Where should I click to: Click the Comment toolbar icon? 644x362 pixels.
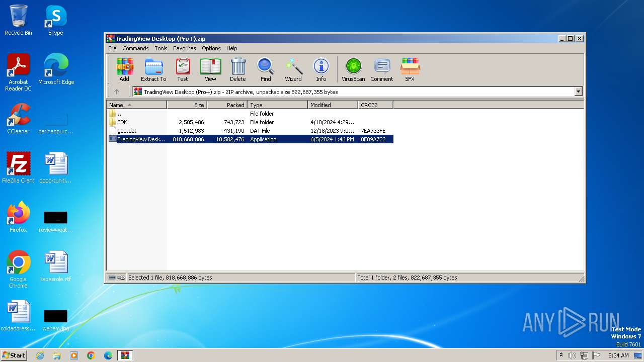coord(382,69)
